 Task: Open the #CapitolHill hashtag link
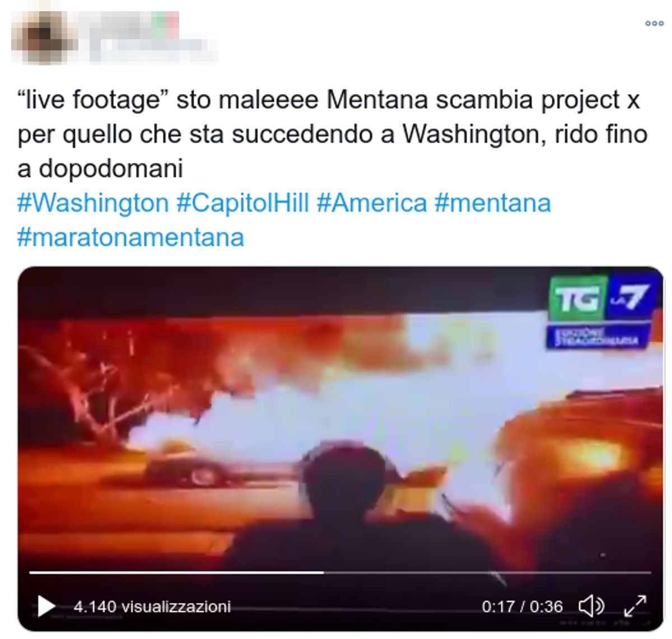(243, 202)
